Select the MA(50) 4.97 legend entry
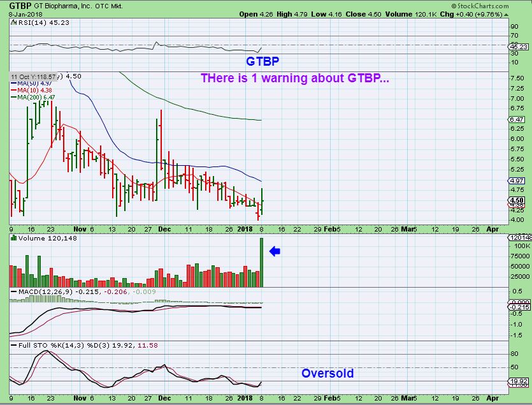The height and width of the screenshot is (405, 532). pyautogui.click(x=32, y=84)
